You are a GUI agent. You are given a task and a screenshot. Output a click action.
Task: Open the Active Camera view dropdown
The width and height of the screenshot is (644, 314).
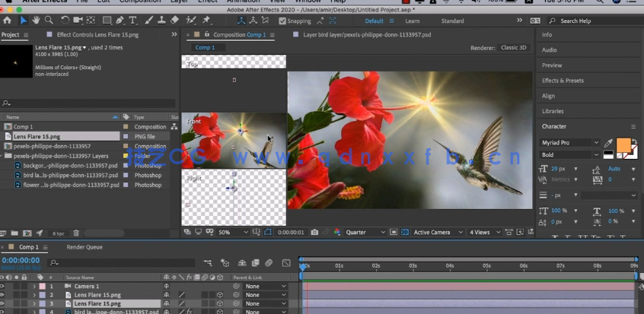[x=438, y=233]
